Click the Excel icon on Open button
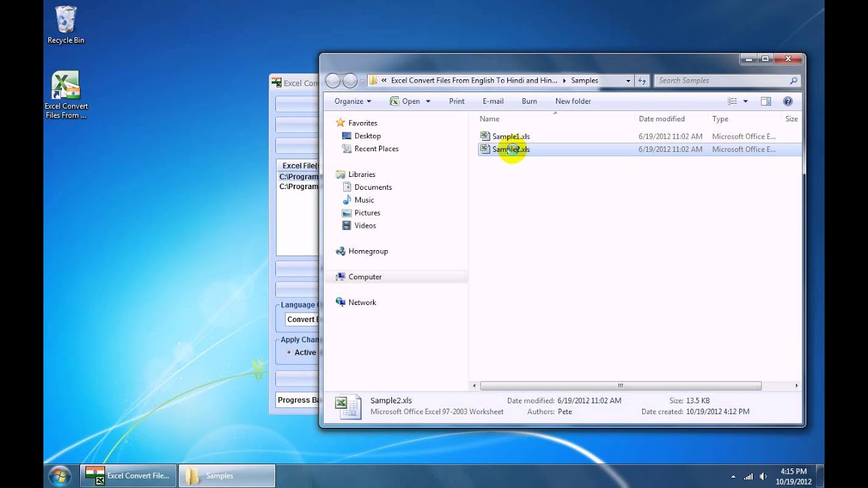Screen dimensions: 868x488 point(394,101)
